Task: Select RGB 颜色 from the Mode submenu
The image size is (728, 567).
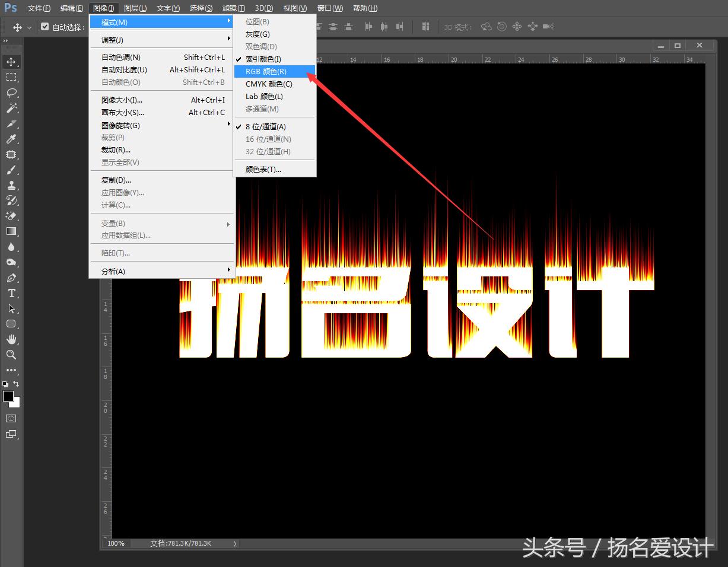Action: tap(266, 71)
